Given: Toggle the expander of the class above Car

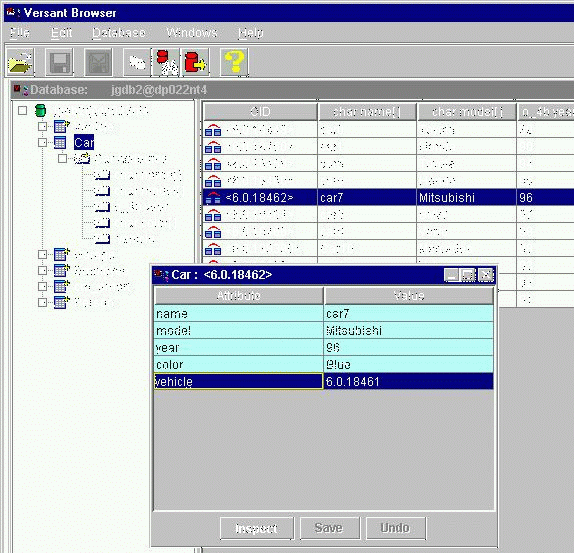Looking at the screenshot, I should pos(42,126).
